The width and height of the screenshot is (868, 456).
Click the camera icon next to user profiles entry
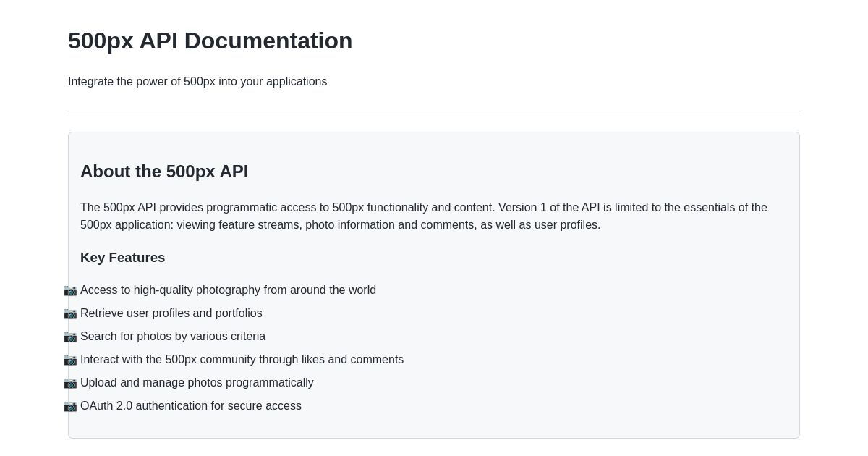tap(70, 314)
